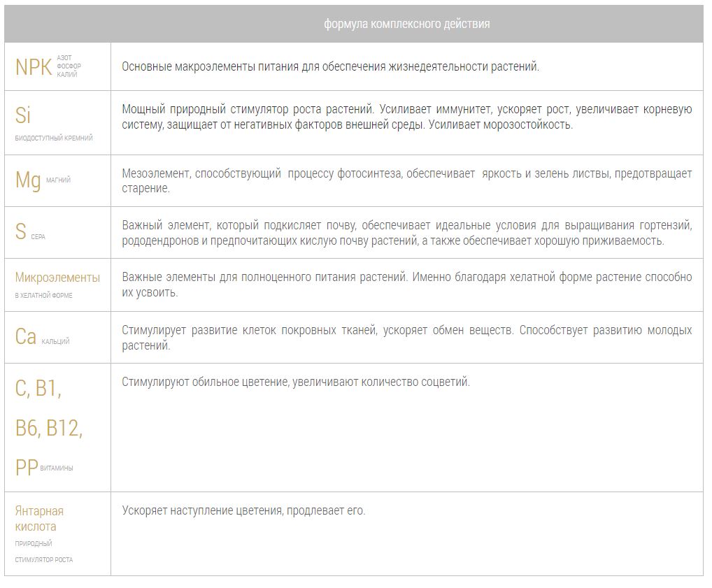The image size is (712, 588).
Task: Click the sulfur soil acidification description
Action: [406, 233]
